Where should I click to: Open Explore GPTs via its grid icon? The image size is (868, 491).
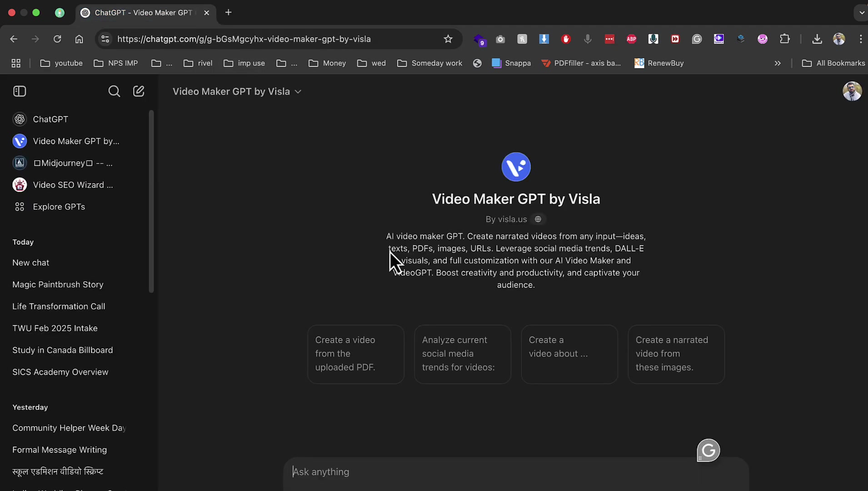tap(19, 206)
